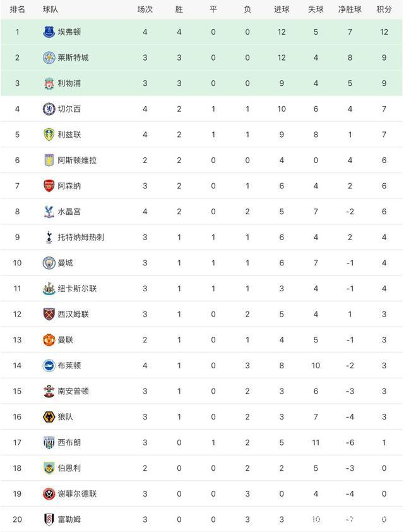Image resolution: width=404 pixels, height=532 pixels.
Task: Sort by 净胜球 column header
Action: (348, 9)
